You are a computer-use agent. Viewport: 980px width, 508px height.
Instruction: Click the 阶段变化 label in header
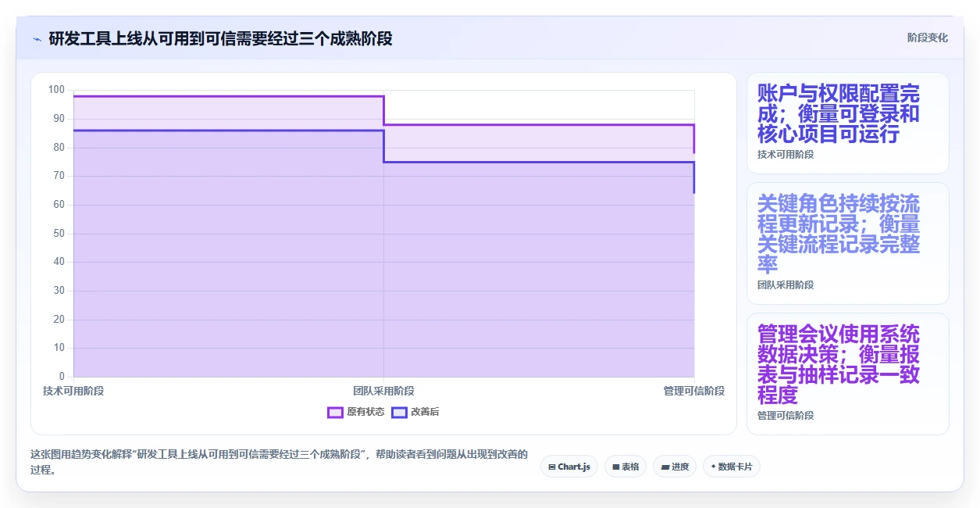928,38
